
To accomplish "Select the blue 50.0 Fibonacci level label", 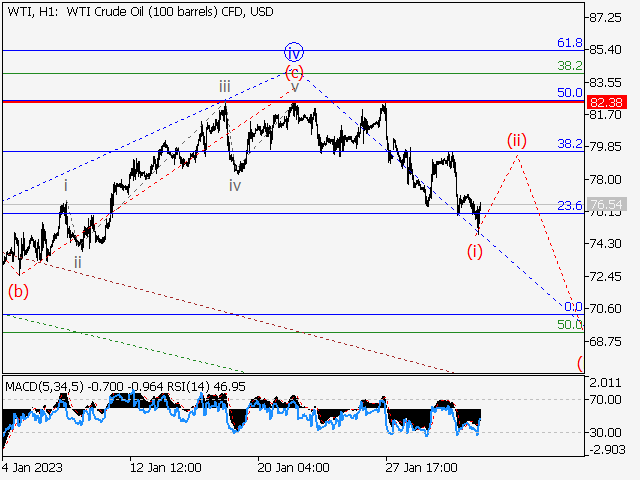I will point(570,93).
